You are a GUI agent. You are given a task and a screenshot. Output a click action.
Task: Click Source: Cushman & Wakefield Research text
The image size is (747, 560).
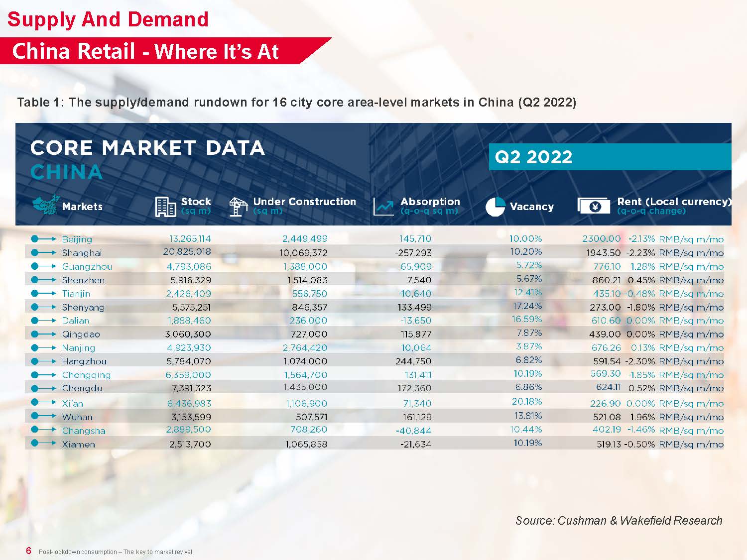point(619,521)
